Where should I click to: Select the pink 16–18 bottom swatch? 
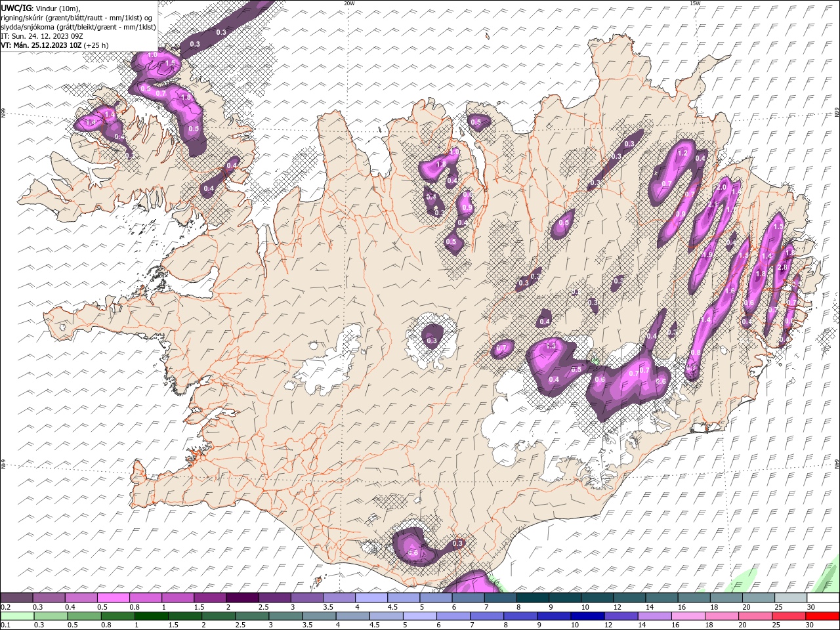[x=688, y=616]
